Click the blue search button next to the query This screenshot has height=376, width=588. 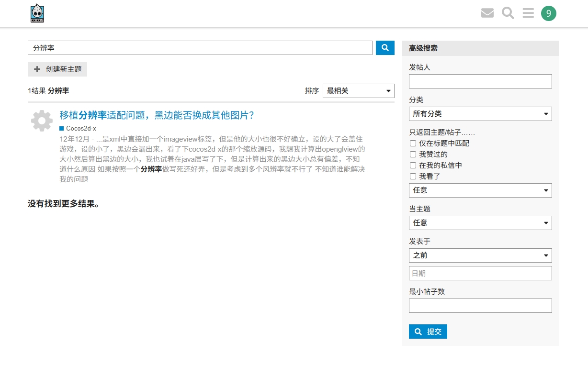tap(384, 48)
